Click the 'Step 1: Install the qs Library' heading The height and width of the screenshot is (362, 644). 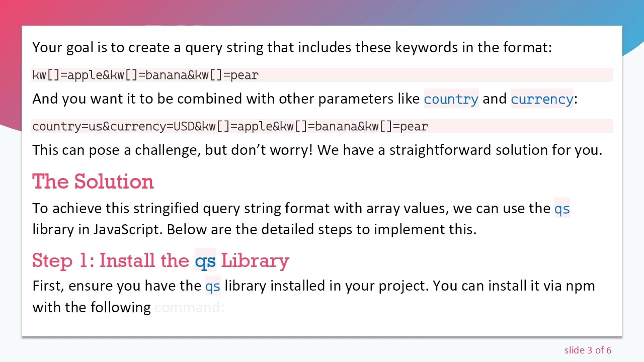161,260
